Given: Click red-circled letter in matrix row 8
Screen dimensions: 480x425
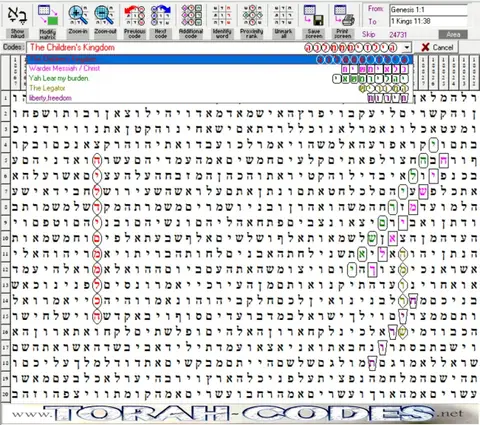Looking at the screenshot, I should click(96, 207).
